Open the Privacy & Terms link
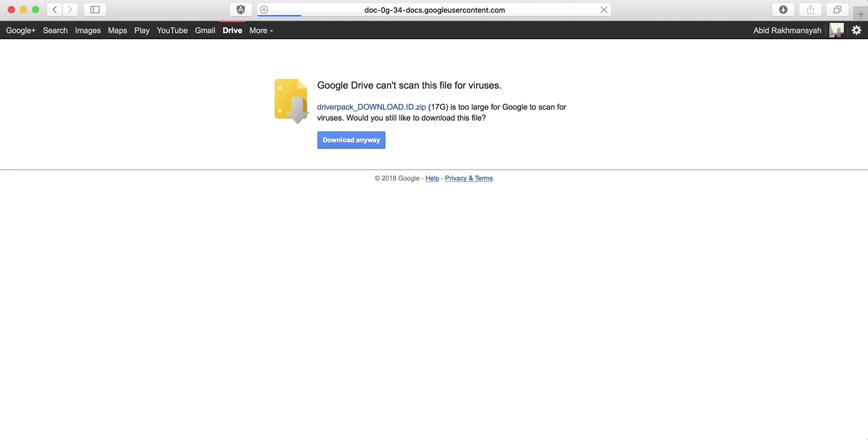The height and width of the screenshot is (440, 868). point(469,178)
